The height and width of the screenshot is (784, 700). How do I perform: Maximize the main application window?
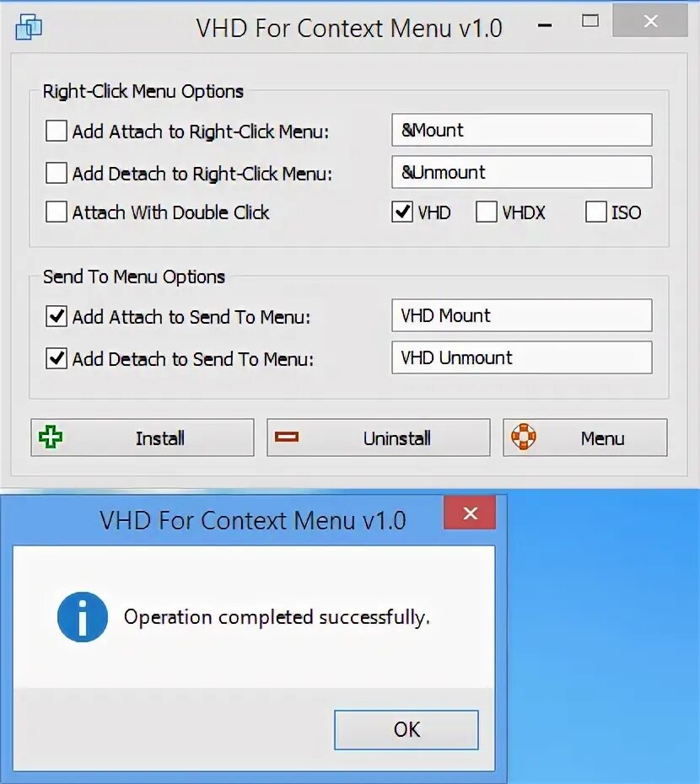click(x=590, y=21)
